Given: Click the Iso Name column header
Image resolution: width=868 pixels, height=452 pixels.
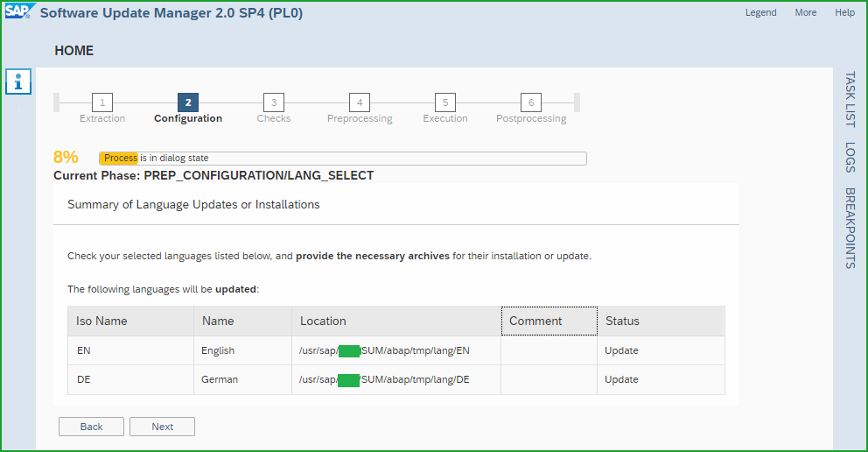Looking at the screenshot, I should coord(130,321).
